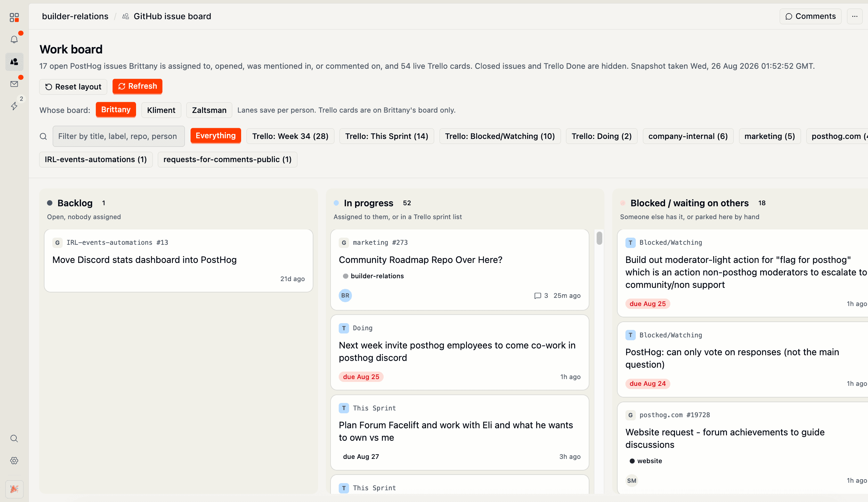
Task: Open Plan Forum Facelift card
Action: point(459,432)
